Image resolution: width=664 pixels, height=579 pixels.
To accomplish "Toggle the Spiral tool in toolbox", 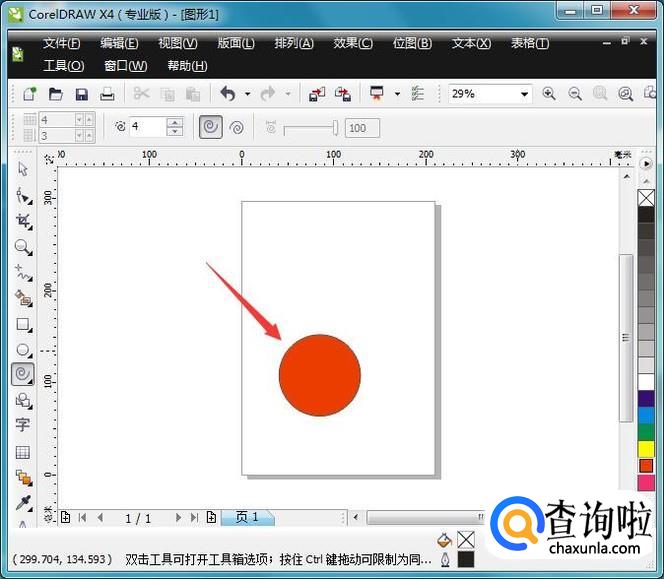I will point(22,374).
